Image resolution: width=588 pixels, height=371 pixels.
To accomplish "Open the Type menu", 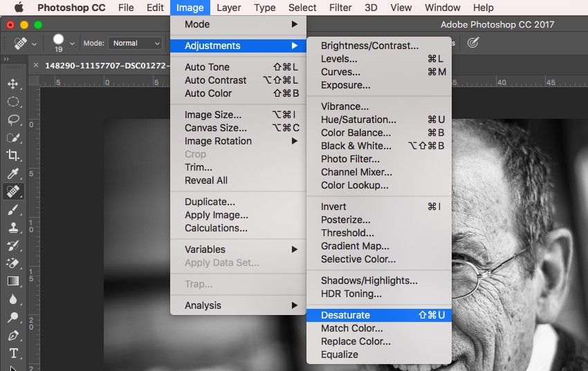I will (x=265, y=8).
